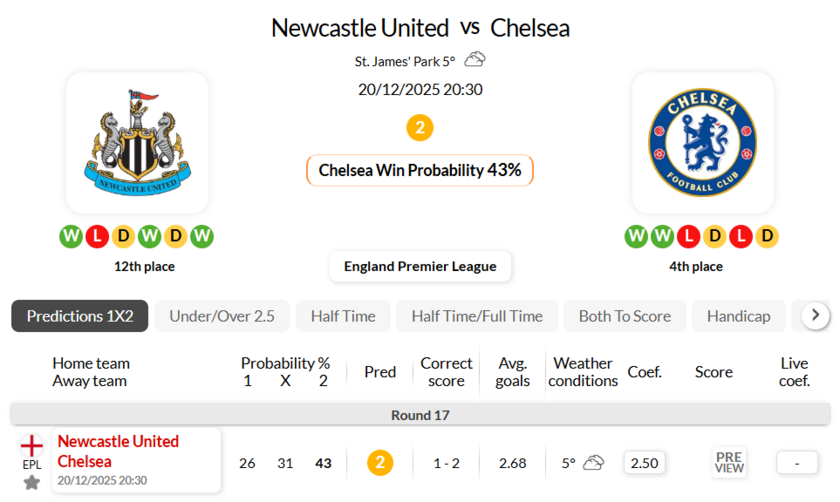840x502 pixels.
Task: Switch to the Handicap tab
Action: [738, 316]
